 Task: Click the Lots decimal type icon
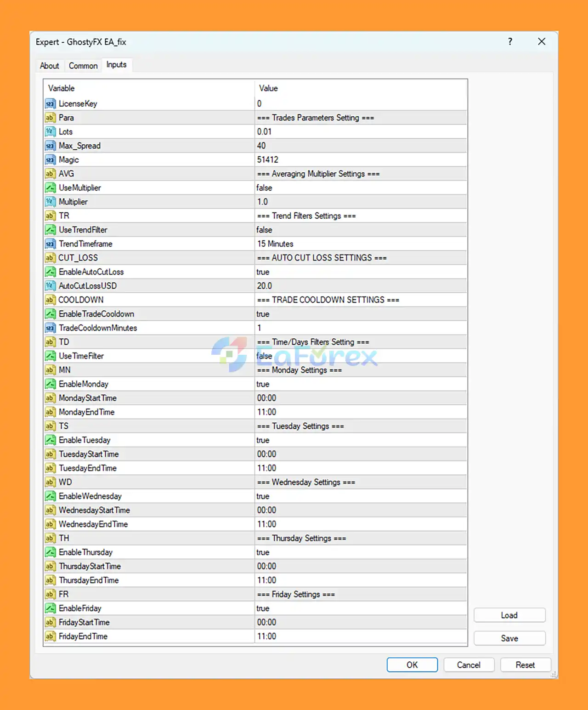pos(50,132)
